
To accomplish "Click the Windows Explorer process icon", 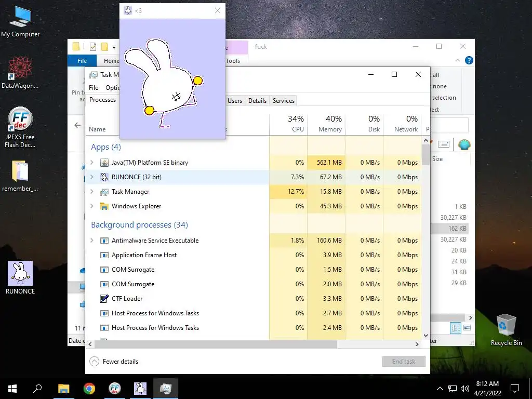I will pos(104,206).
